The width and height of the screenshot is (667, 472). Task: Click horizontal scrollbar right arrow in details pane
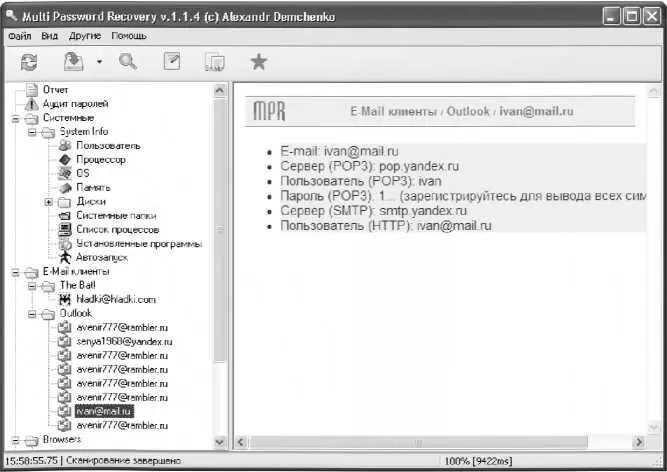pyautogui.click(x=638, y=442)
